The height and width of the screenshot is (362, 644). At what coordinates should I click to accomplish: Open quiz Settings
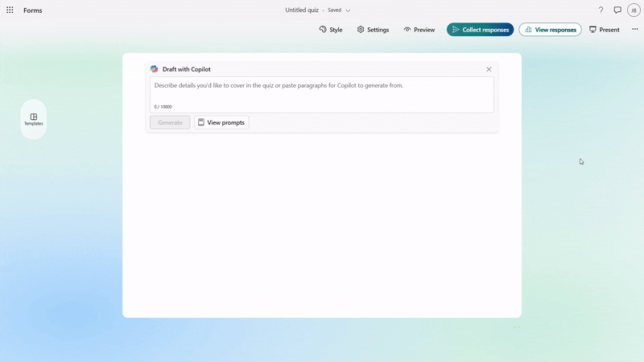373,30
